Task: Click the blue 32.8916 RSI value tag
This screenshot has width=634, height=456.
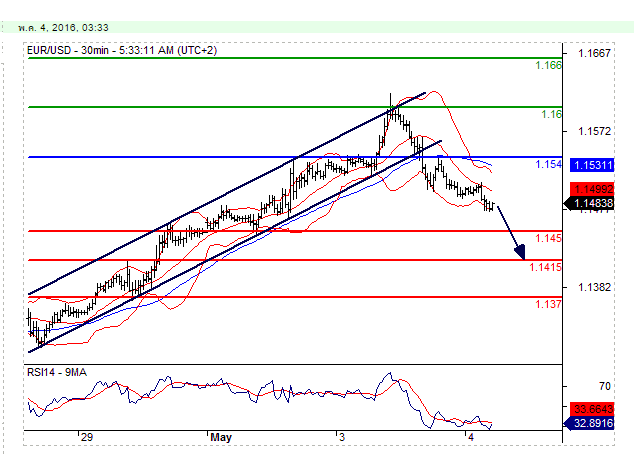Action: [591, 424]
